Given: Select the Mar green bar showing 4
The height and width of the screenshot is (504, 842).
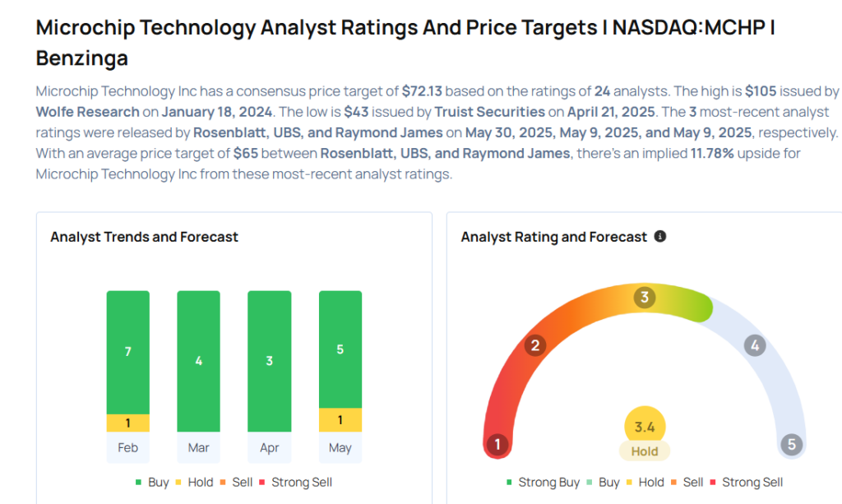Looking at the screenshot, I should [199, 361].
